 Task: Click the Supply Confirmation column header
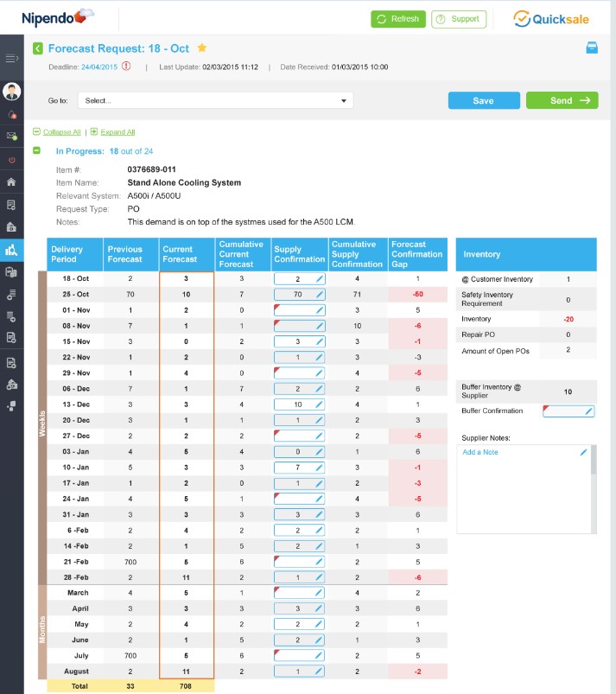[x=300, y=254]
